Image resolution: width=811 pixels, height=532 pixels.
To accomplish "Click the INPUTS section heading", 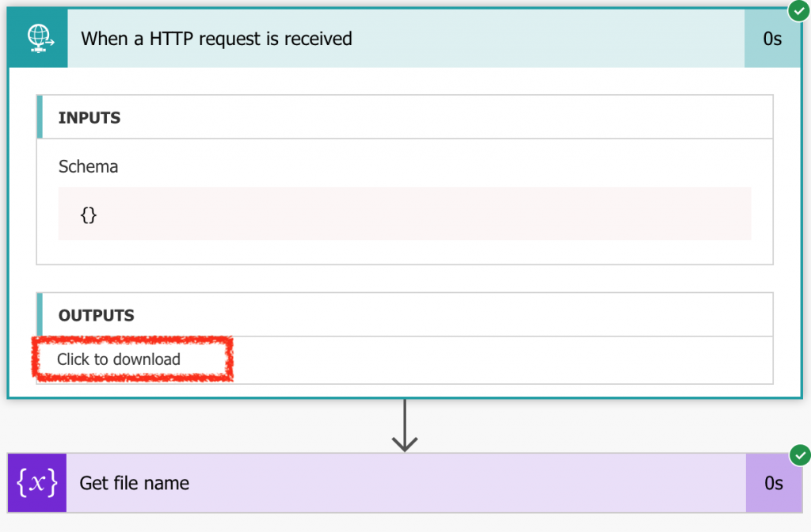I will (89, 118).
